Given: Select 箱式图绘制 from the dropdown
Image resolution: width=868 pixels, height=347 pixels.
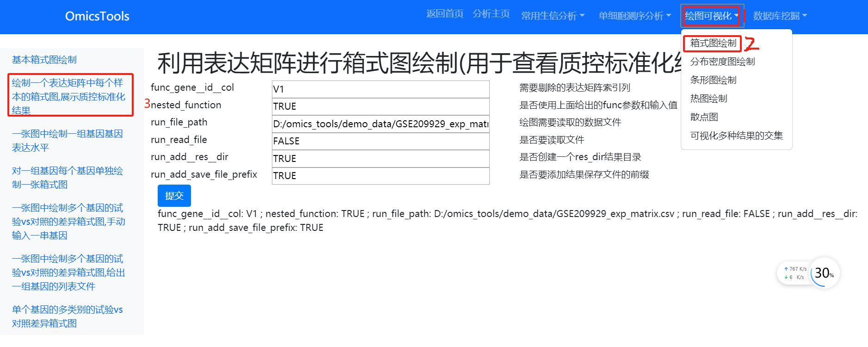Looking at the screenshot, I should point(713,43).
